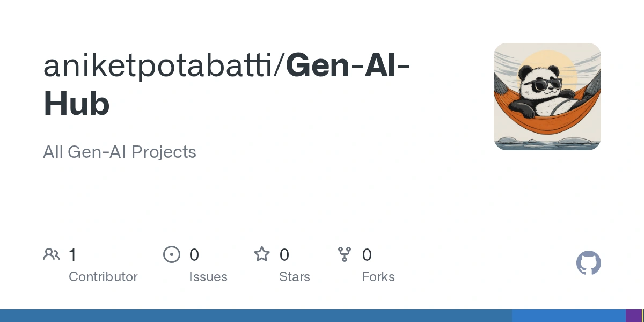Click the forks count zero

(367, 254)
